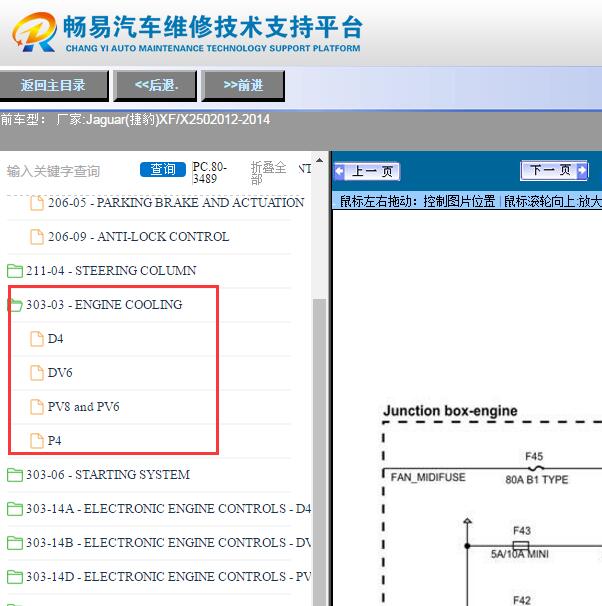This screenshot has width=602, height=606.
Task: Click Junction box-engine title in diagram
Action: click(450, 411)
